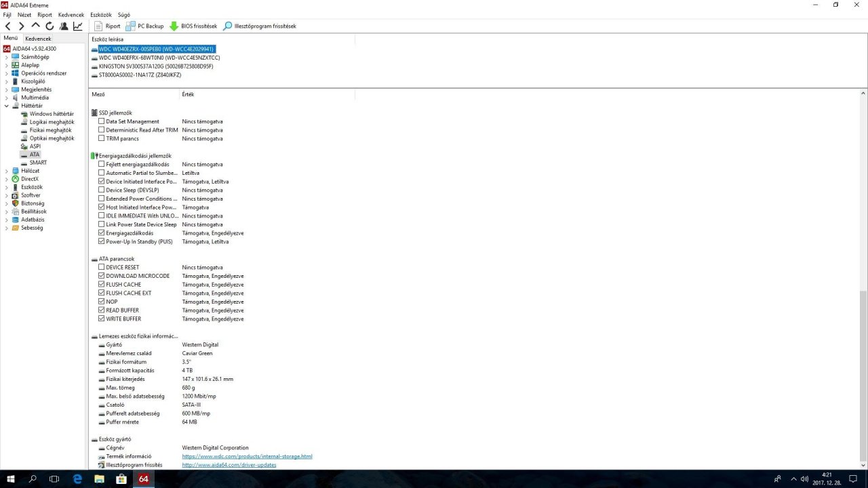Go up one level with Up arrow
This screenshot has height=488, width=868.
pyautogui.click(x=36, y=26)
